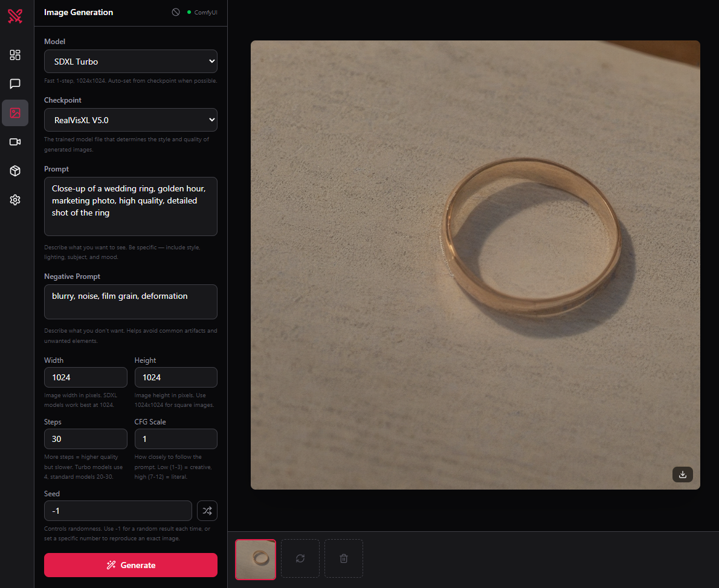719x588 pixels.
Task: Focus the CFG Scale field showing 1
Action: coord(176,439)
